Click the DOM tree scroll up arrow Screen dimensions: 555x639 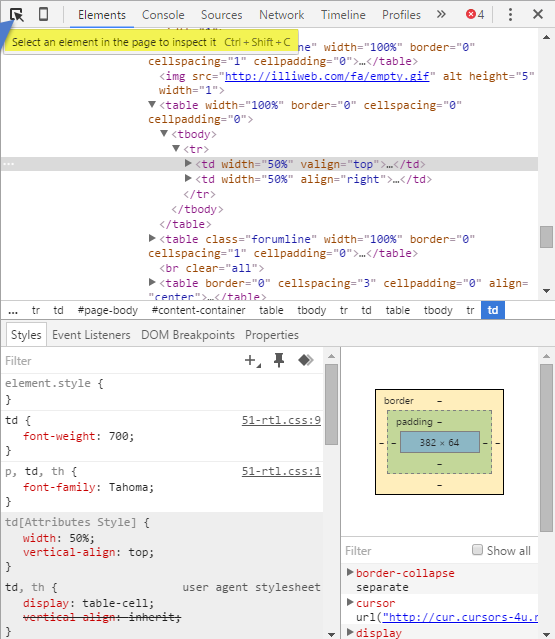pos(546,37)
